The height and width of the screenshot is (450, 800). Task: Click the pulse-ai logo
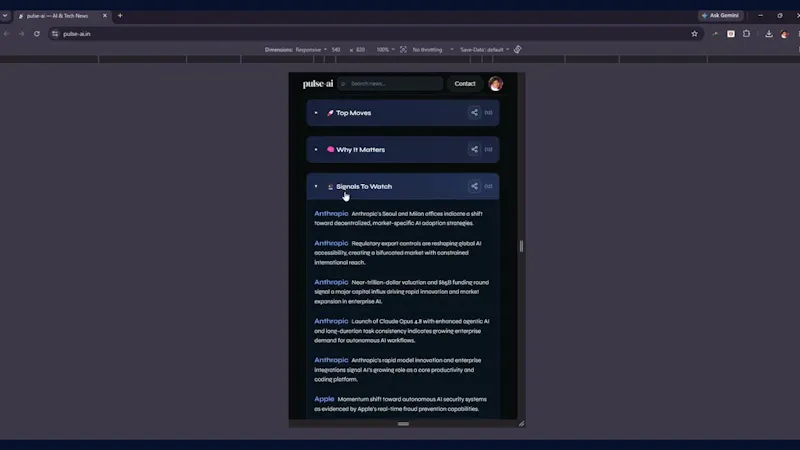[x=318, y=84]
